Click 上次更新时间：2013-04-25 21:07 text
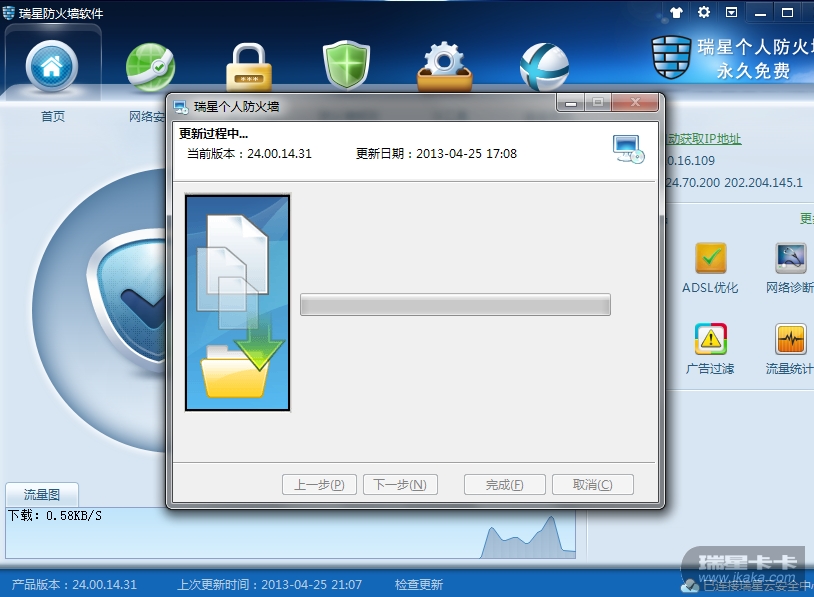 pyautogui.click(x=269, y=585)
